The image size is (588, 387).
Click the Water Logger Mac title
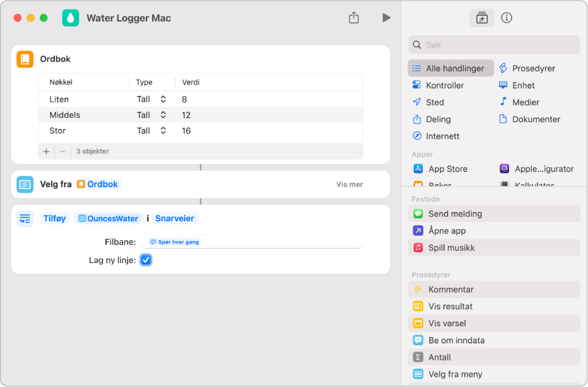(129, 18)
